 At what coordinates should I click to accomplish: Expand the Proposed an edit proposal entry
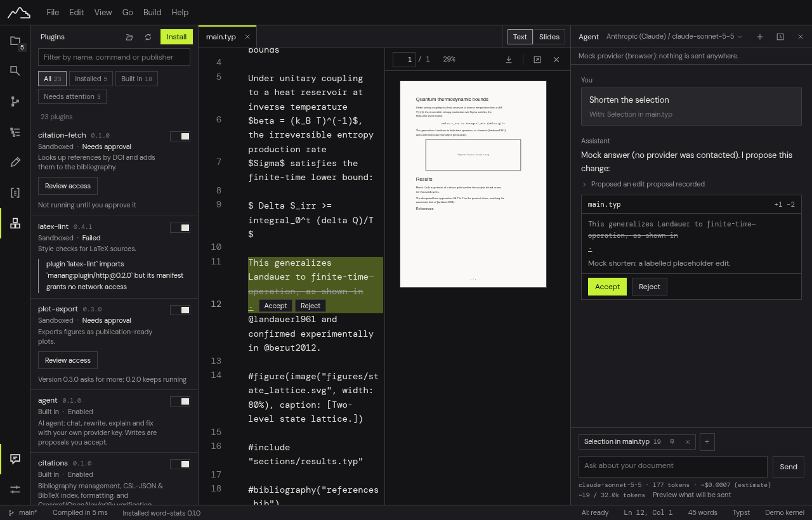tap(643, 184)
